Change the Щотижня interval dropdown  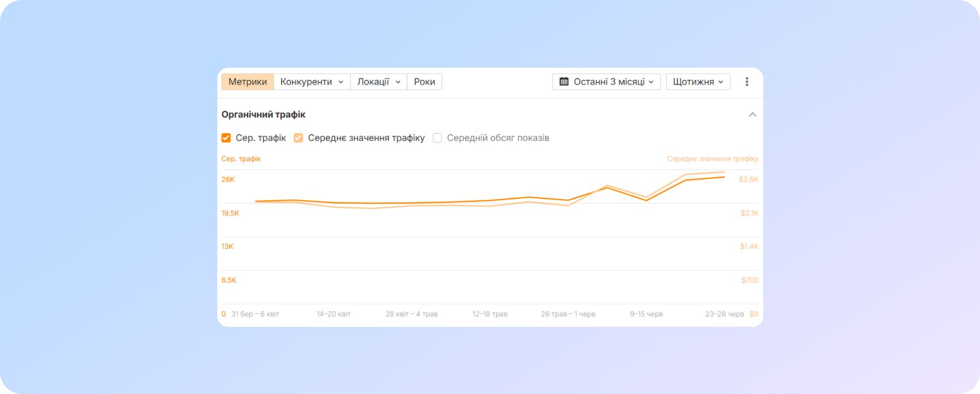pos(697,82)
